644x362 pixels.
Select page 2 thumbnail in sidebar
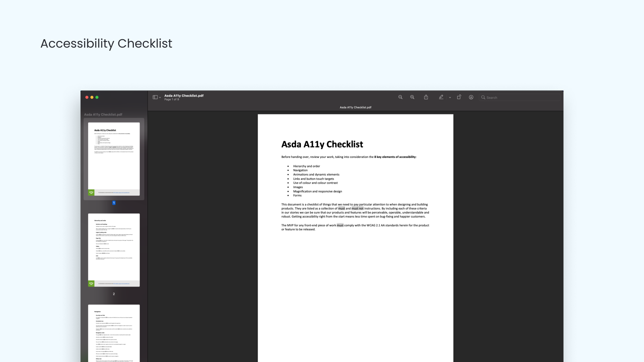114,250
